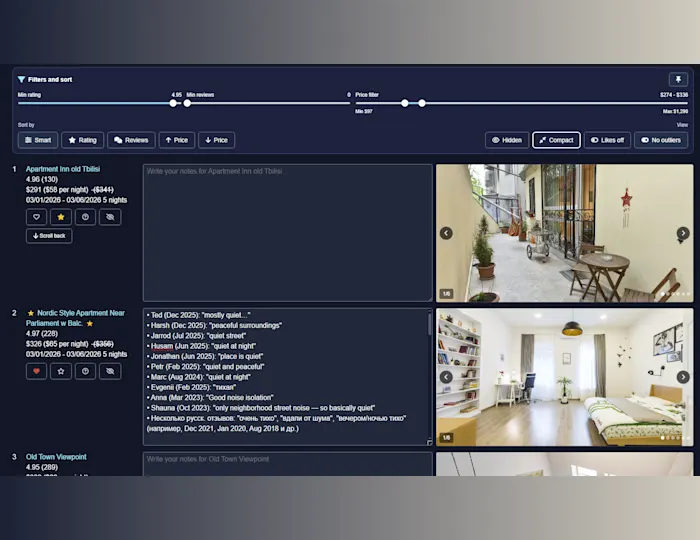Click the Min rating slider handle
Screen dimensions: 700x540
173,103
